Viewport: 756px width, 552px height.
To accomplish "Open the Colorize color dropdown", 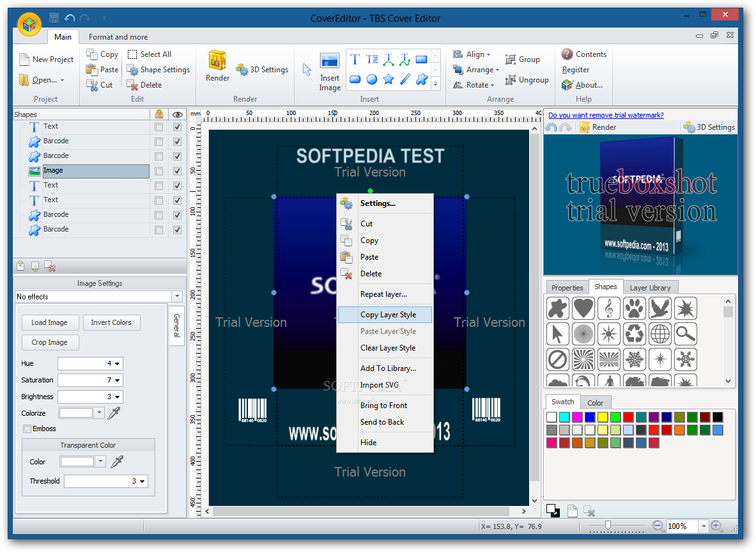I will (x=99, y=413).
